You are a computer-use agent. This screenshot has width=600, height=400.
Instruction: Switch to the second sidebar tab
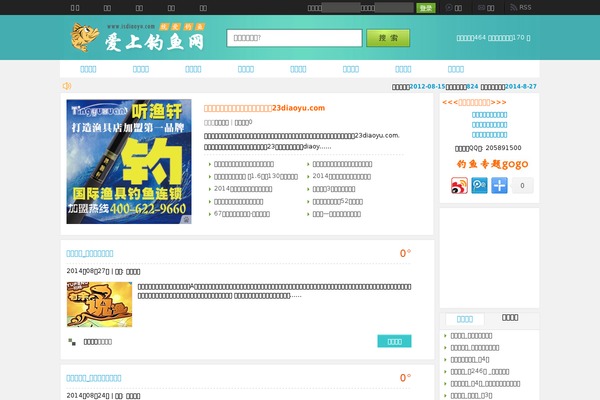coord(510,318)
